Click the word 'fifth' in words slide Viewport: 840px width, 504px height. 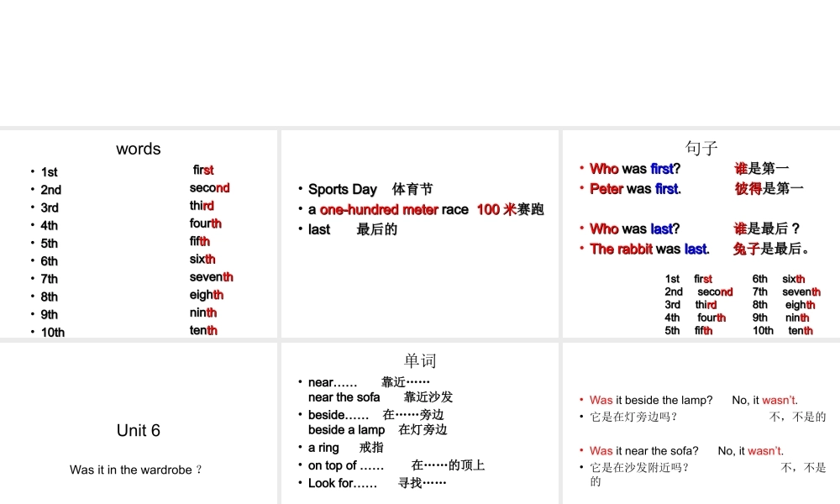199,241
